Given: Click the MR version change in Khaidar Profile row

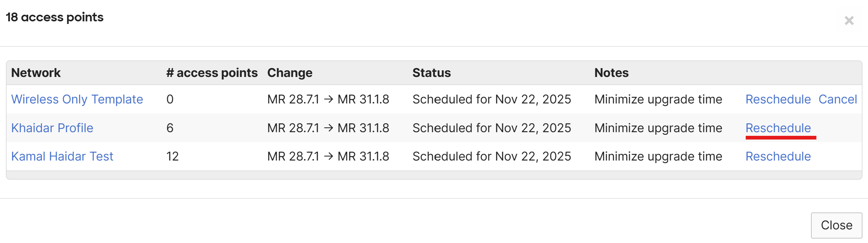Looking at the screenshot, I should click(x=328, y=128).
